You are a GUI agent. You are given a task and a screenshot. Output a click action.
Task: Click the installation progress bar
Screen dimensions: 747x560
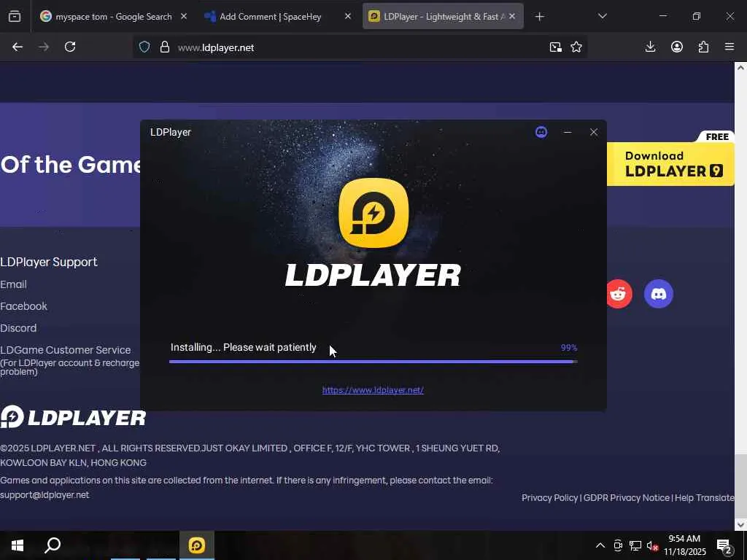pyautogui.click(x=373, y=362)
